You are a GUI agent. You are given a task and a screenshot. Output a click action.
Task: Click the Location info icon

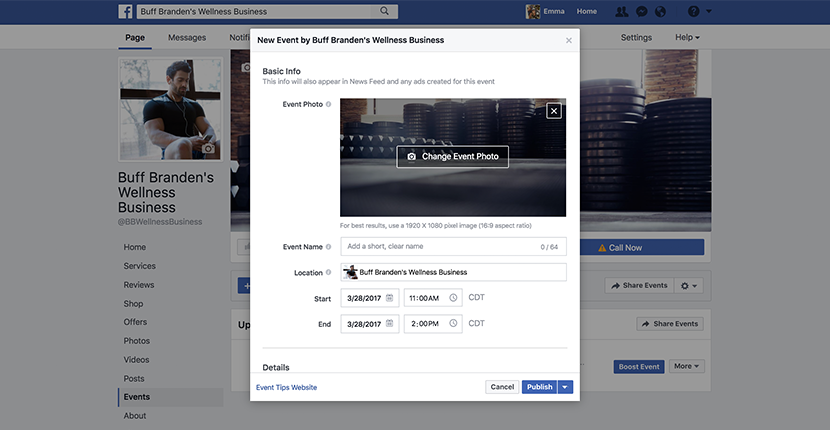(x=328, y=272)
